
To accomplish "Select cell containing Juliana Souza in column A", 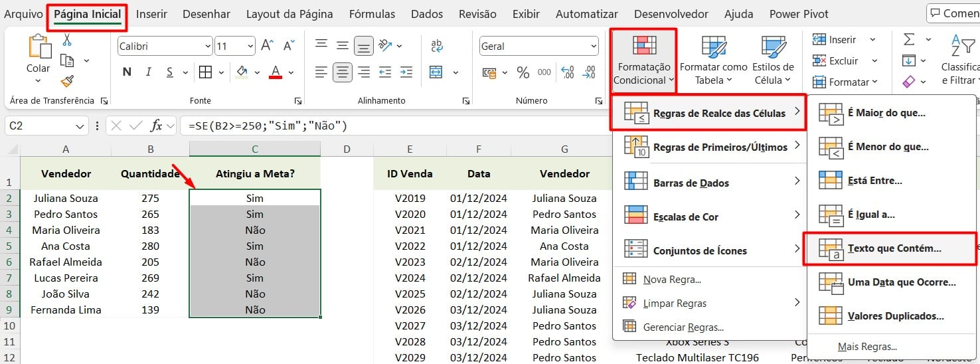I will point(66,198).
